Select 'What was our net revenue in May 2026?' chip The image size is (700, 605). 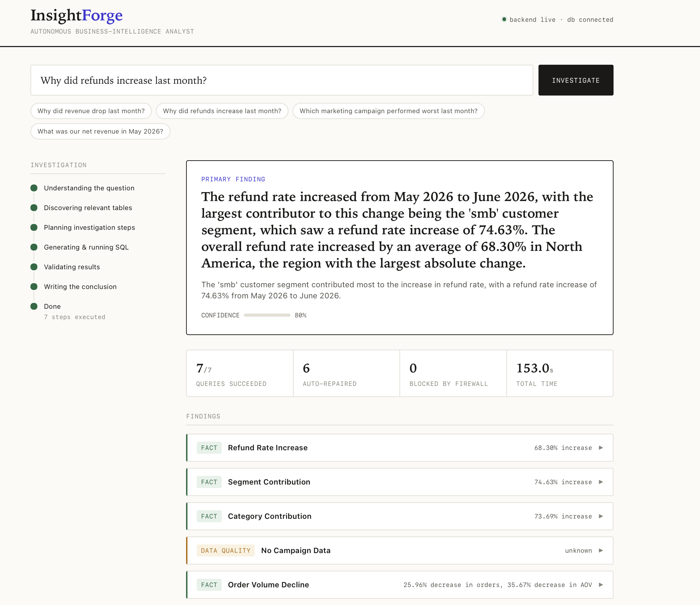tap(100, 131)
